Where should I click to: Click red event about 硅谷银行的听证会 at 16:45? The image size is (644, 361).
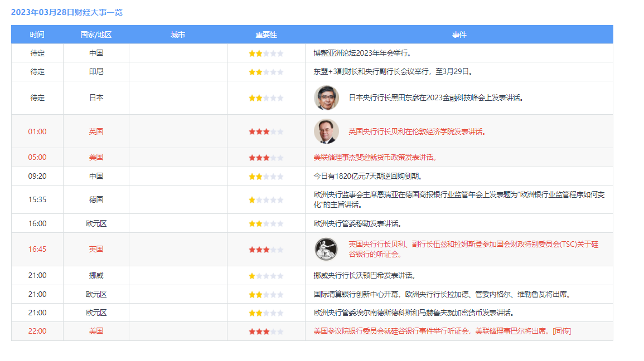[x=473, y=249]
